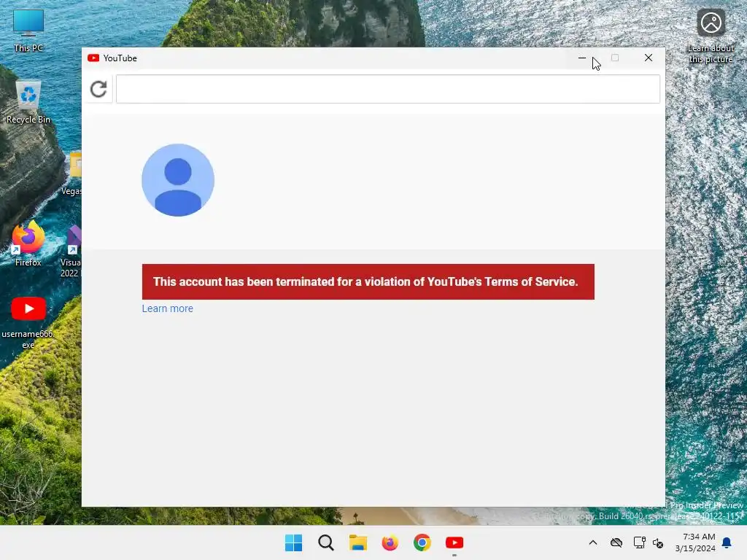Close the YouTube window
The height and width of the screenshot is (560, 747).
click(x=649, y=58)
